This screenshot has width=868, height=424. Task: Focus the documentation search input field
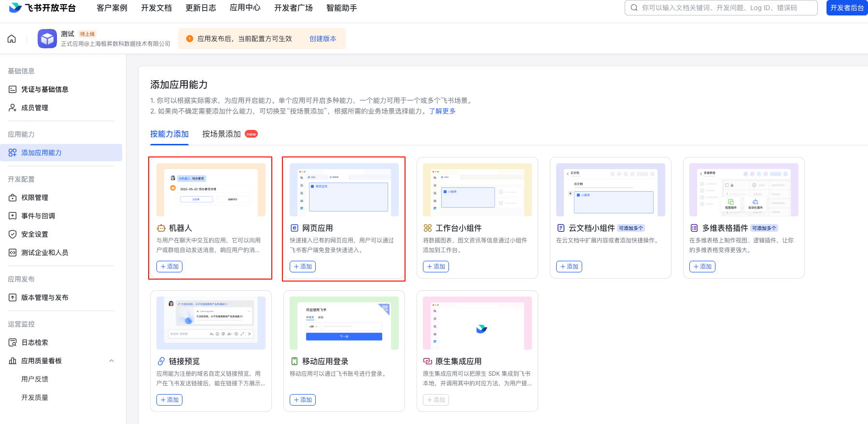724,8
